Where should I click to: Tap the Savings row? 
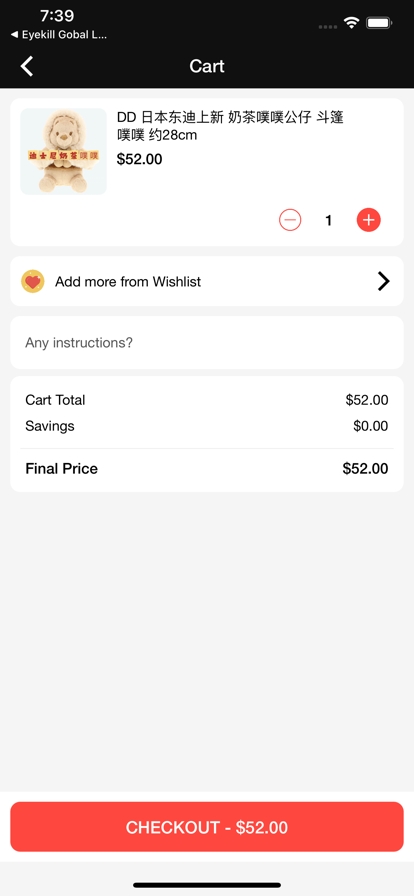[x=207, y=426]
